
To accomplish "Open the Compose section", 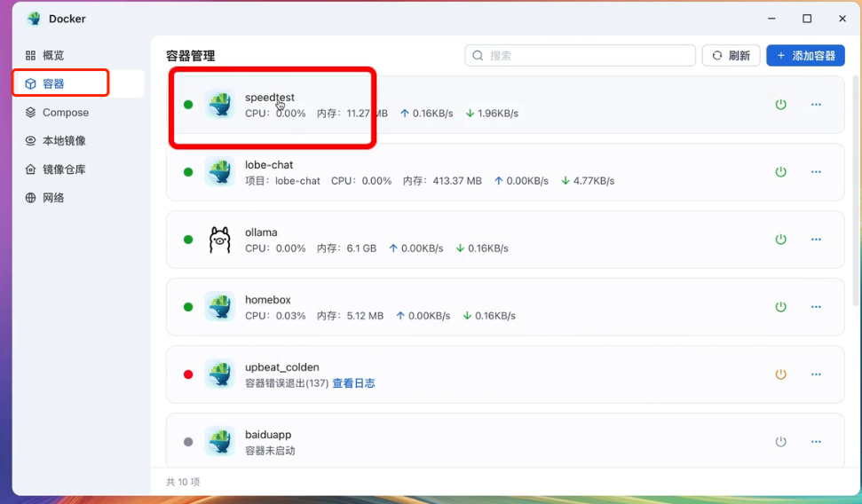I will tap(79, 112).
